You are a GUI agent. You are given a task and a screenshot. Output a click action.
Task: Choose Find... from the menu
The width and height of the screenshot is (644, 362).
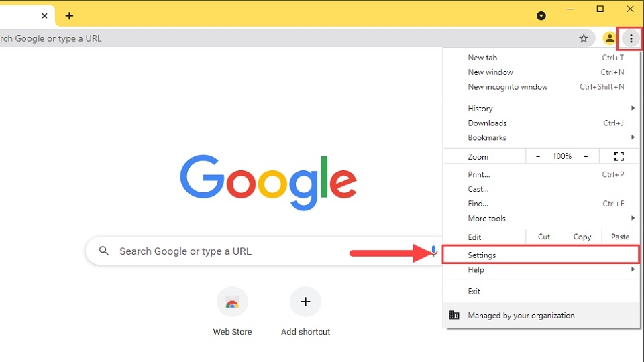[542, 204]
